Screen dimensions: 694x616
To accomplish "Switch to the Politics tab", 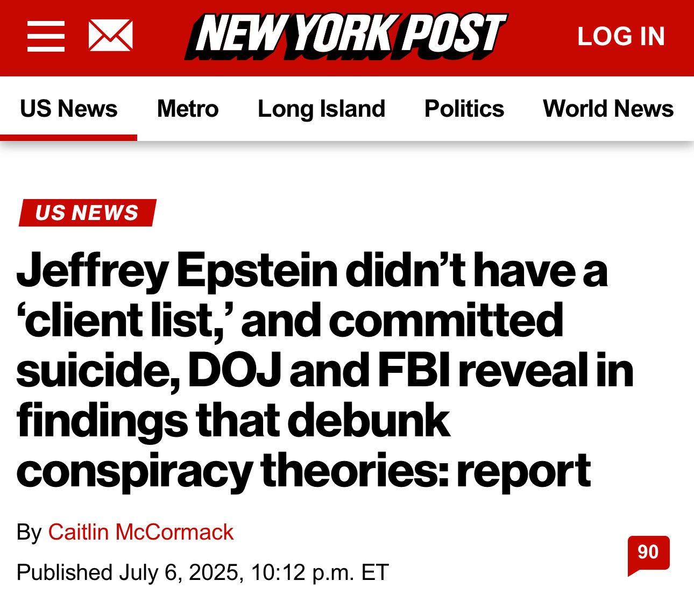I will pyautogui.click(x=464, y=109).
